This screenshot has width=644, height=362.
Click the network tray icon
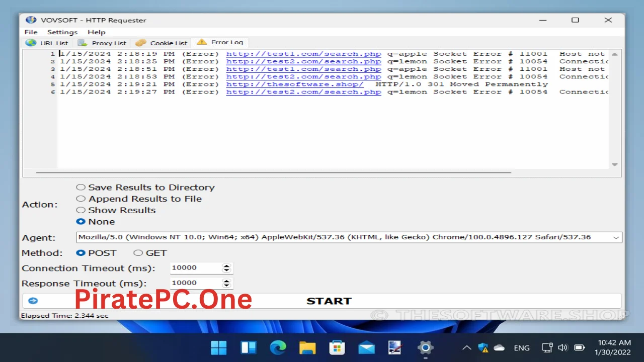[547, 347]
